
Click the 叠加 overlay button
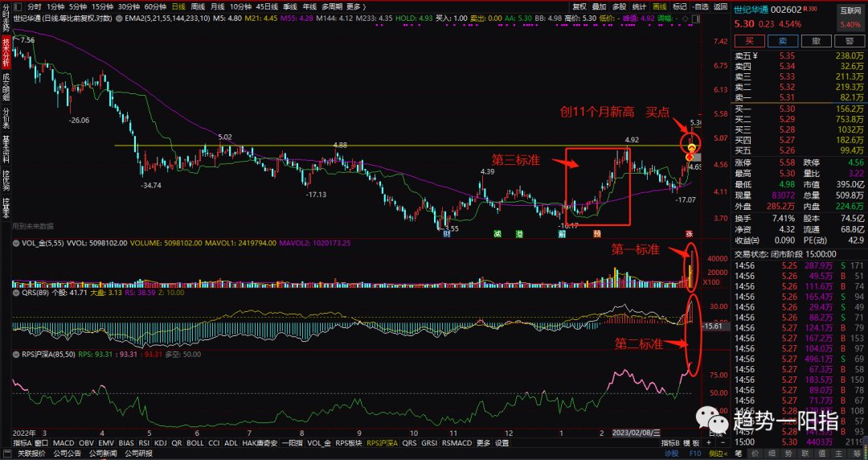pyautogui.click(x=600, y=6)
